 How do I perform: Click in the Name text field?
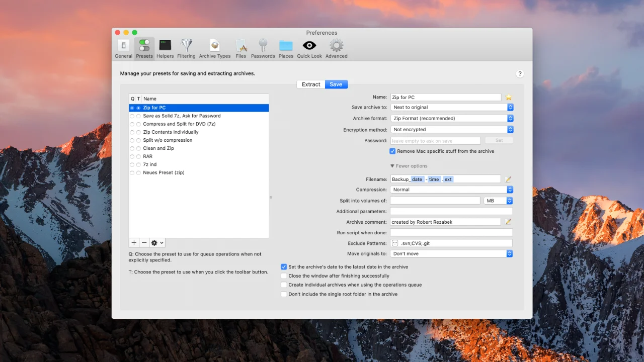(x=446, y=97)
